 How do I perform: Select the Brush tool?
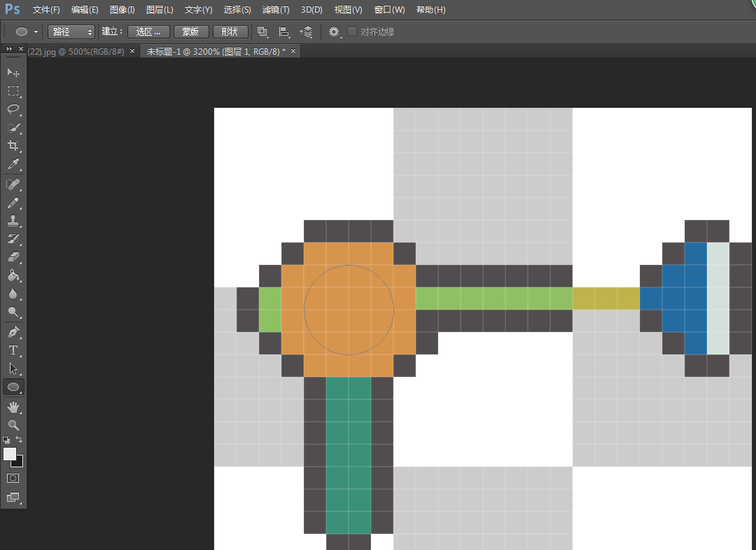pyautogui.click(x=13, y=202)
